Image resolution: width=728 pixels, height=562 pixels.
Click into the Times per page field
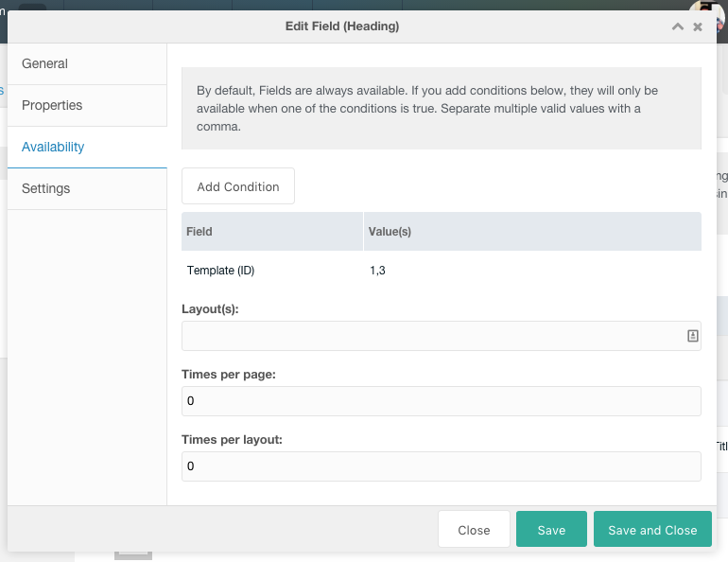(442, 401)
